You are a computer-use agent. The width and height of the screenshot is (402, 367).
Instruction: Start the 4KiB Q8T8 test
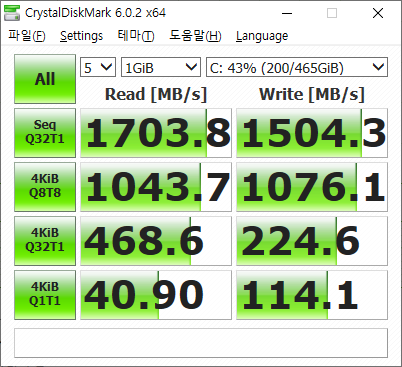pos(45,187)
